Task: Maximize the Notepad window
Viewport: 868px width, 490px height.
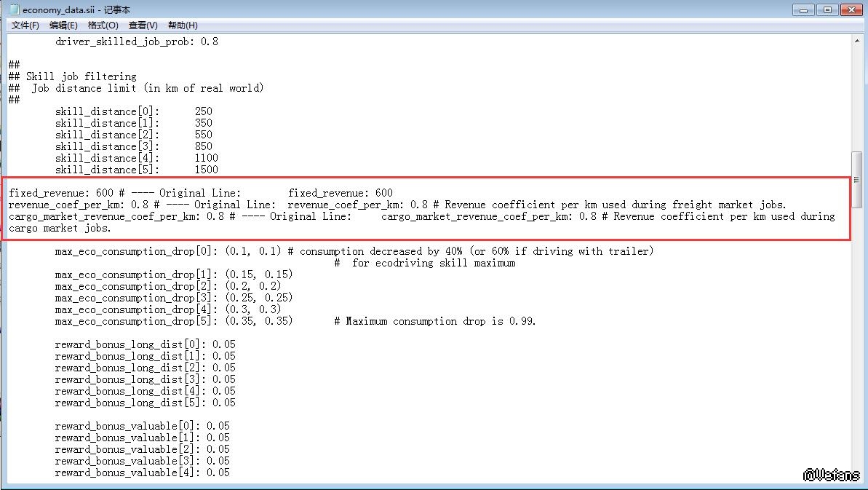Action: [x=827, y=9]
